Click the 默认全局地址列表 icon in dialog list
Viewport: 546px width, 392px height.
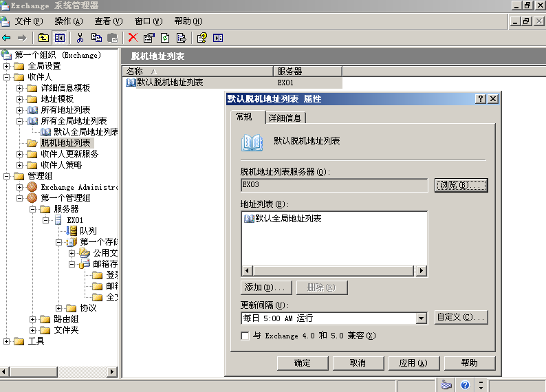249,219
